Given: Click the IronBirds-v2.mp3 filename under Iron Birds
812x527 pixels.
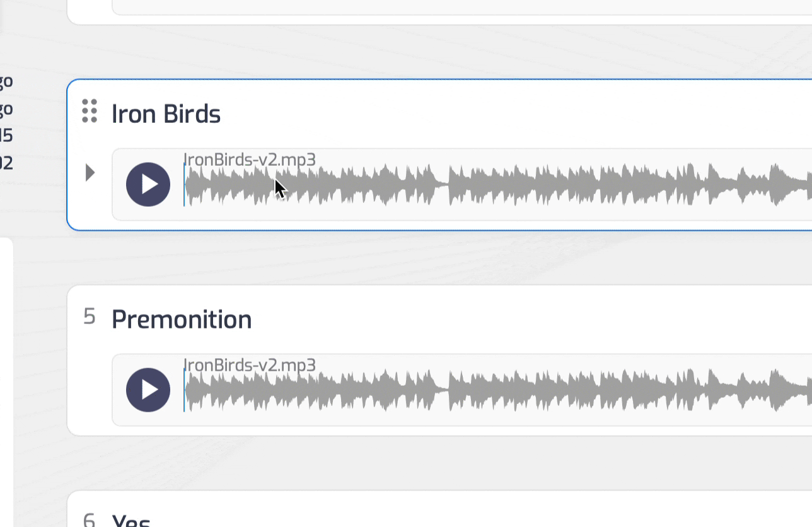Looking at the screenshot, I should click(250, 159).
